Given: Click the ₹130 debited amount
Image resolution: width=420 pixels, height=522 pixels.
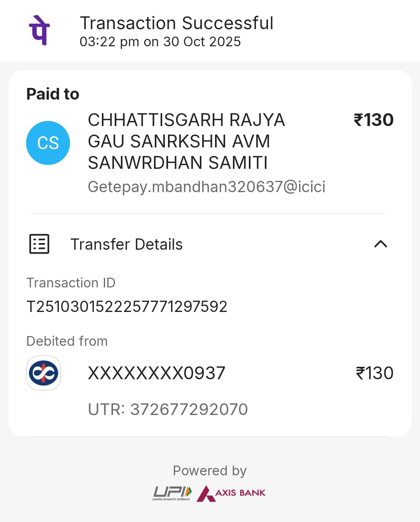Looking at the screenshot, I should [374, 373].
